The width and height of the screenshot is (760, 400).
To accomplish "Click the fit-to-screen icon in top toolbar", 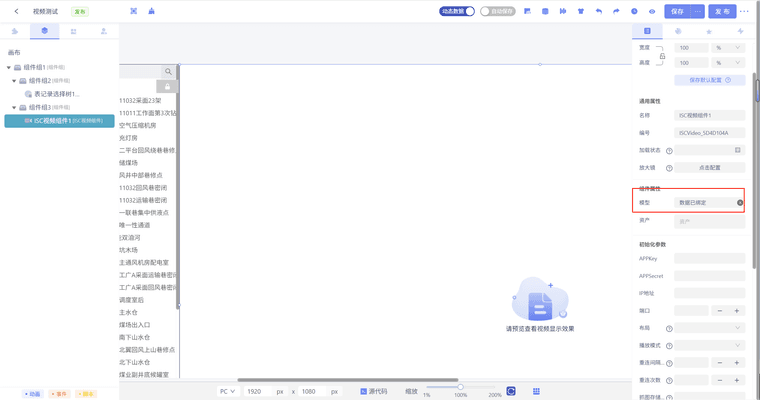I will pos(134,11).
